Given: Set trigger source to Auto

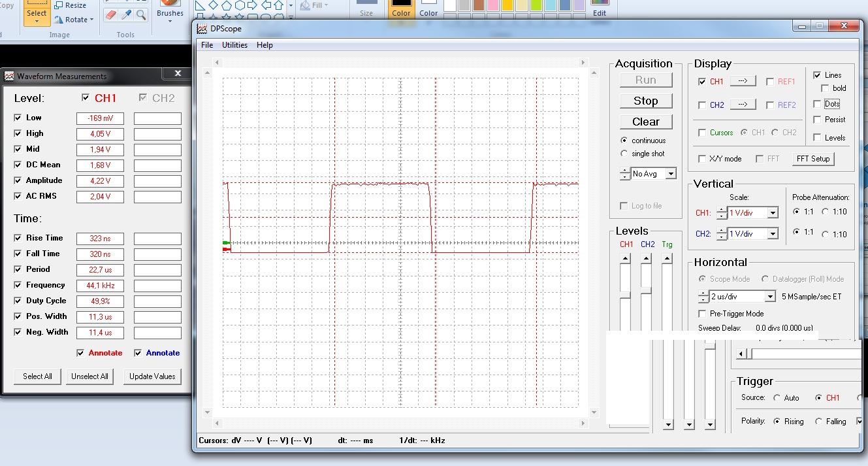Looking at the screenshot, I should click(x=777, y=397).
